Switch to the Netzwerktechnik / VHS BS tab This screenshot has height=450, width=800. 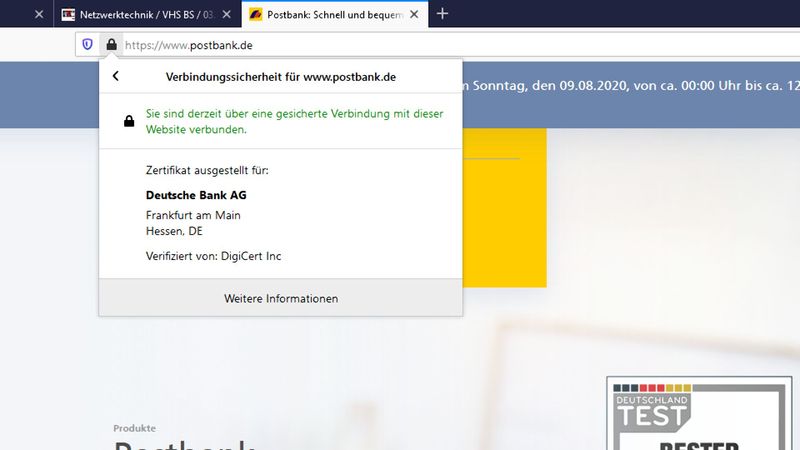point(147,14)
